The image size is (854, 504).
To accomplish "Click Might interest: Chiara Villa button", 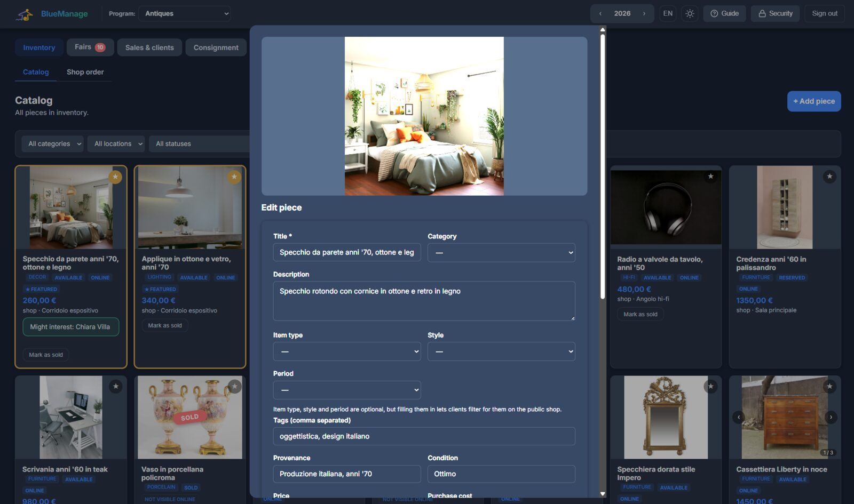I will pyautogui.click(x=70, y=327).
